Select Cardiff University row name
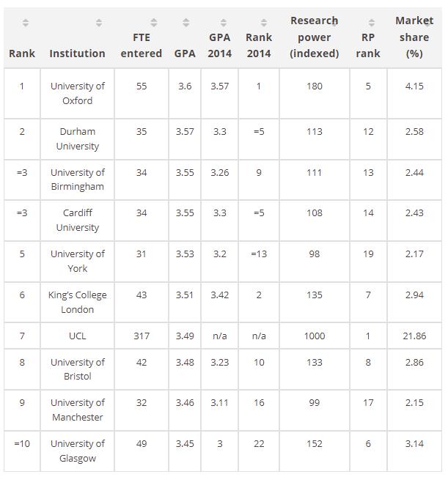Screen dimensions: 448x477 77,221
